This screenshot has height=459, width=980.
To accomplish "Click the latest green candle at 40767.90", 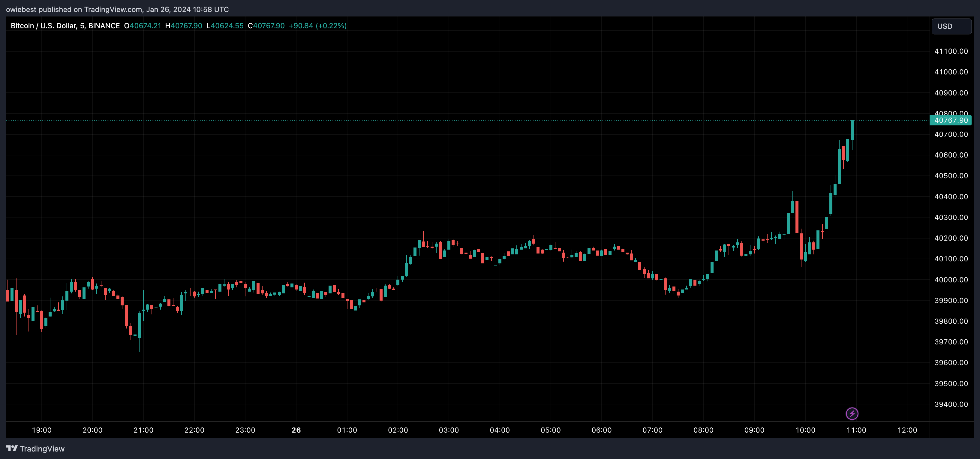I will click(852, 130).
